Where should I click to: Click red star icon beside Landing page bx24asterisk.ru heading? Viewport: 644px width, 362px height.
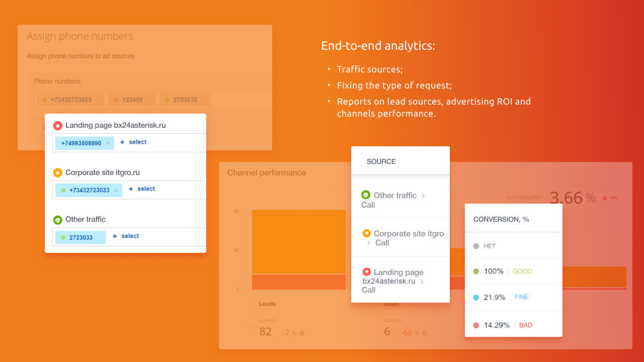point(58,126)
